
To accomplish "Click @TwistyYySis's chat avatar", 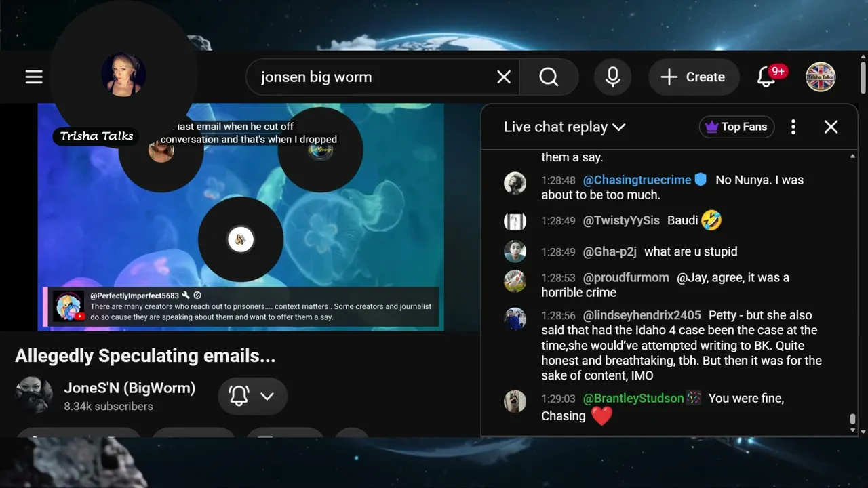I will click(515, 221).
